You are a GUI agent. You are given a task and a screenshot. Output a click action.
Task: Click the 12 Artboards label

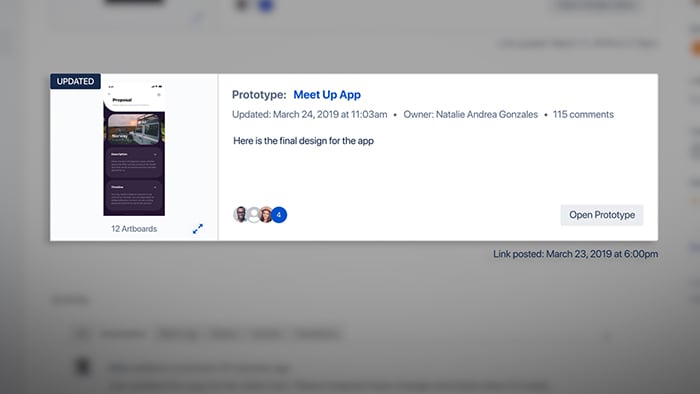(x=134, y=229)
